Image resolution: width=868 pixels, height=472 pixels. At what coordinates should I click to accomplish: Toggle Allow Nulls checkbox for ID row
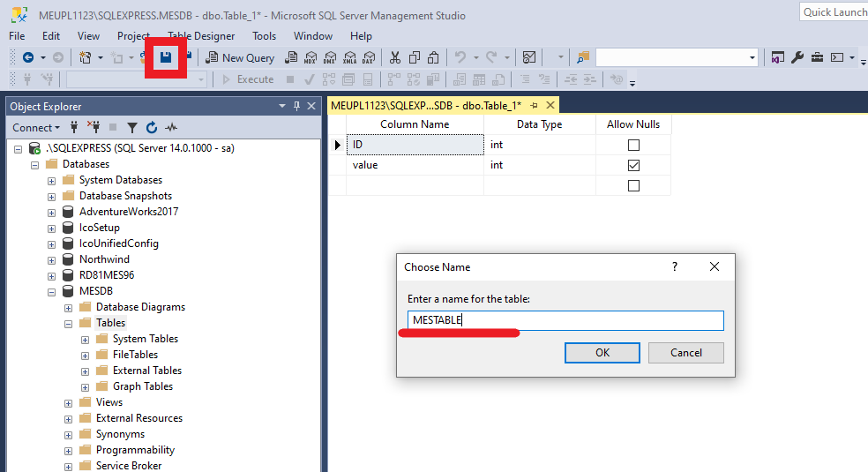[633, 145]
